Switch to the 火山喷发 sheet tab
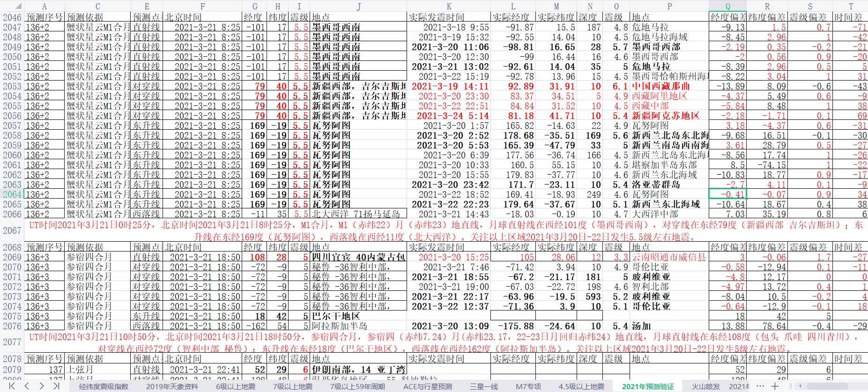Image resolution: width=868 pixels, height=392 pixels. [x=705, y=386]
